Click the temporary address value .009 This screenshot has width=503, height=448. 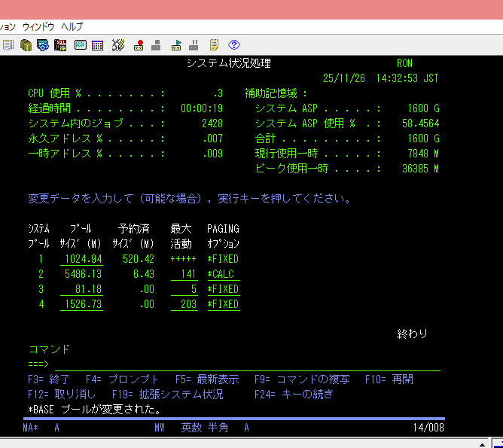click(x=212, y=154)
